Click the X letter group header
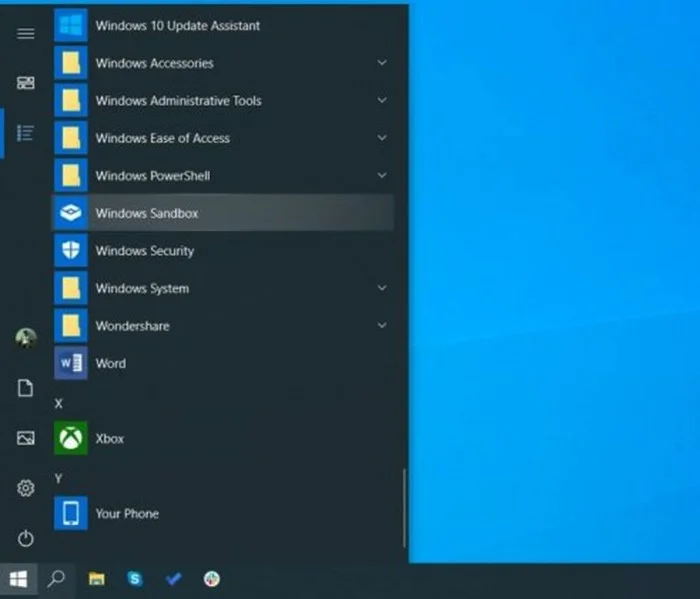700x599 pixels. pyautogui.click(x=58, y=403)
